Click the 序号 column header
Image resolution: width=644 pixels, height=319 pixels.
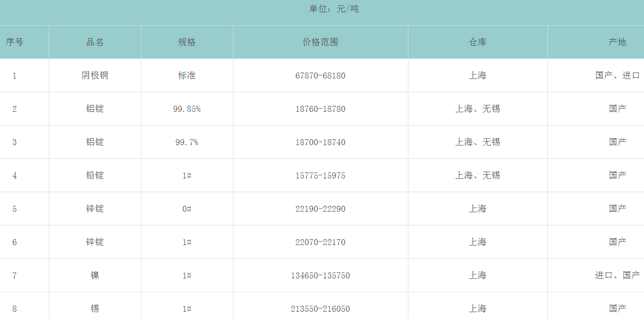(x=15, y=42)
